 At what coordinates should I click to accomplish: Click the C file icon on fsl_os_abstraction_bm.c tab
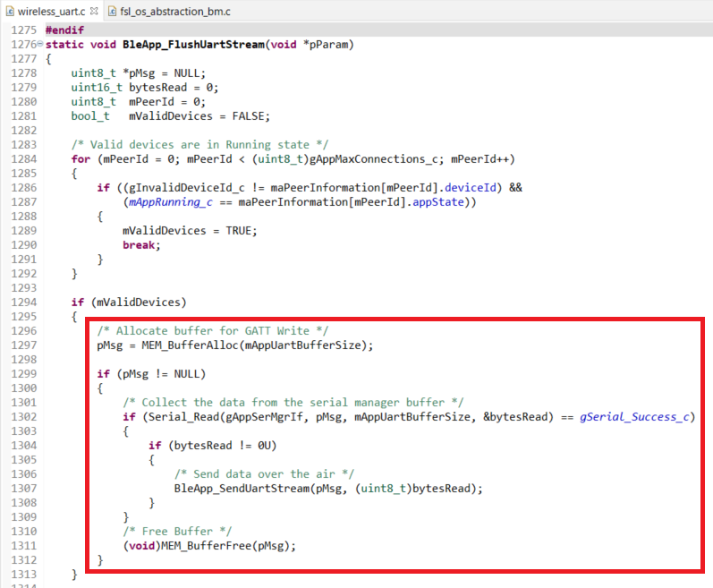pos(112,12)
